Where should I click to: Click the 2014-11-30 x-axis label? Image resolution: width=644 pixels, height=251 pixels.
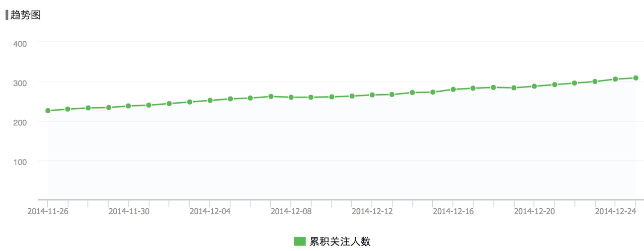point(129,211)
